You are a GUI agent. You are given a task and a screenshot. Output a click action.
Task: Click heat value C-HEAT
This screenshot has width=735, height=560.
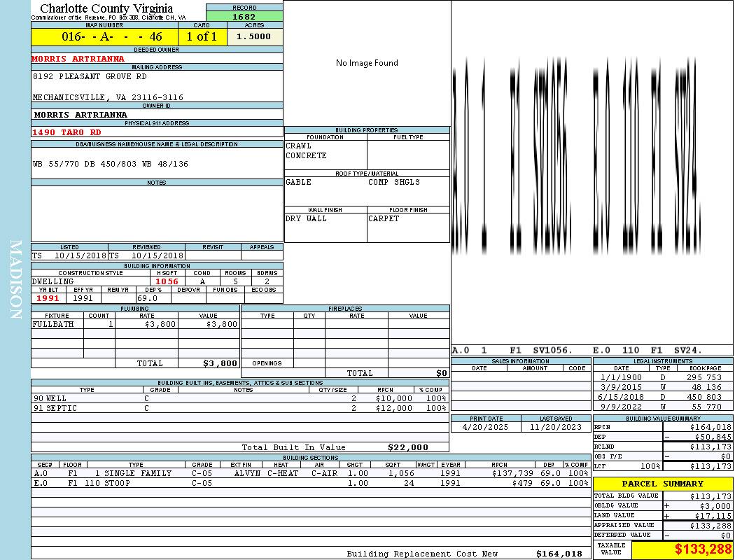coord(283,474)
